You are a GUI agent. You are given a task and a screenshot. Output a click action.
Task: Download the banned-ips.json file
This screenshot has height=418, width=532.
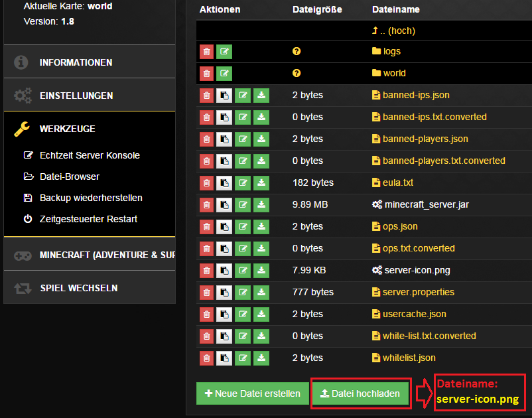coord(261,96)
